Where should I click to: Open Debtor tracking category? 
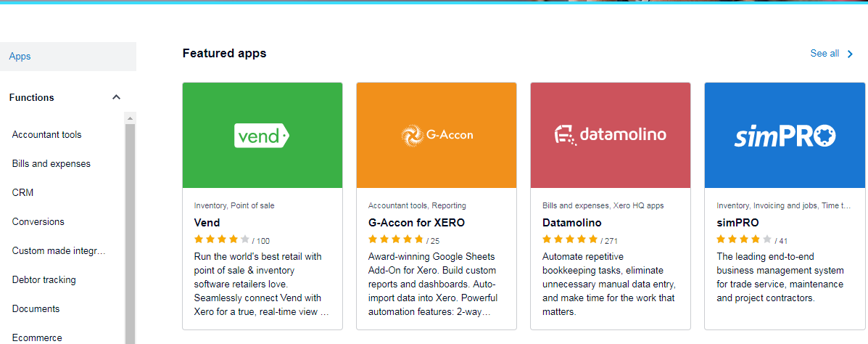pos(44,279)
